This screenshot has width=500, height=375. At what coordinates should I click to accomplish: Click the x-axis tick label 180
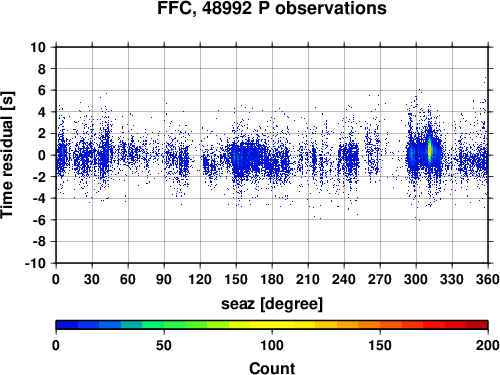(272, 279)
